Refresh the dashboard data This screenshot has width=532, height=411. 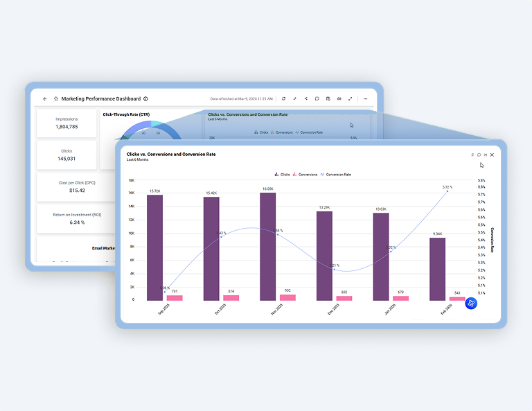[283, 98]
